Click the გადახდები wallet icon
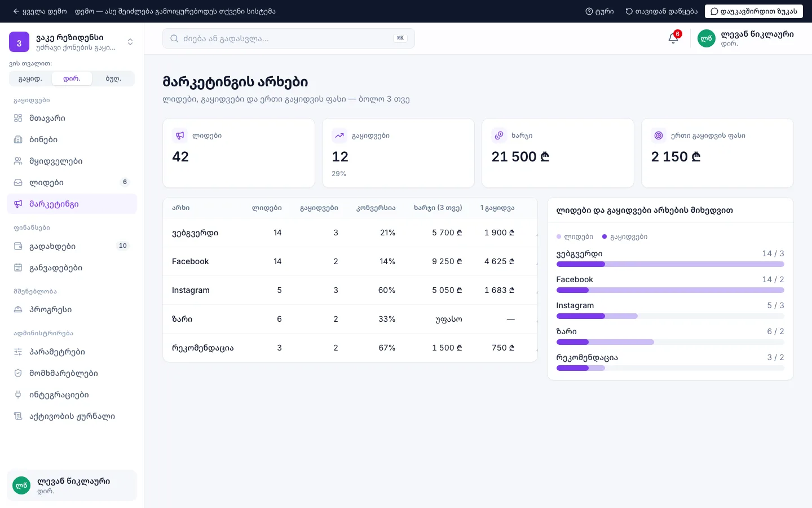The height and width of the screenshot is (508, 812). pyautogui.click(x=18, y=246)
